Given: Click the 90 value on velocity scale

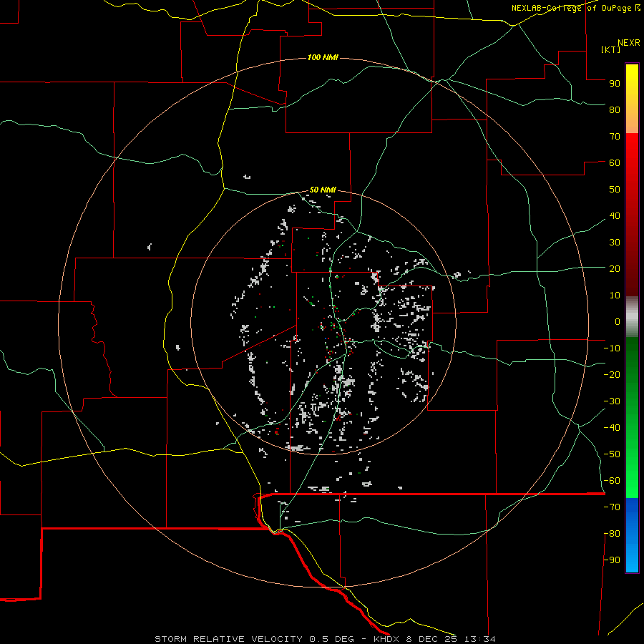Looking at the screenshot, I should (x=615, y=84).
